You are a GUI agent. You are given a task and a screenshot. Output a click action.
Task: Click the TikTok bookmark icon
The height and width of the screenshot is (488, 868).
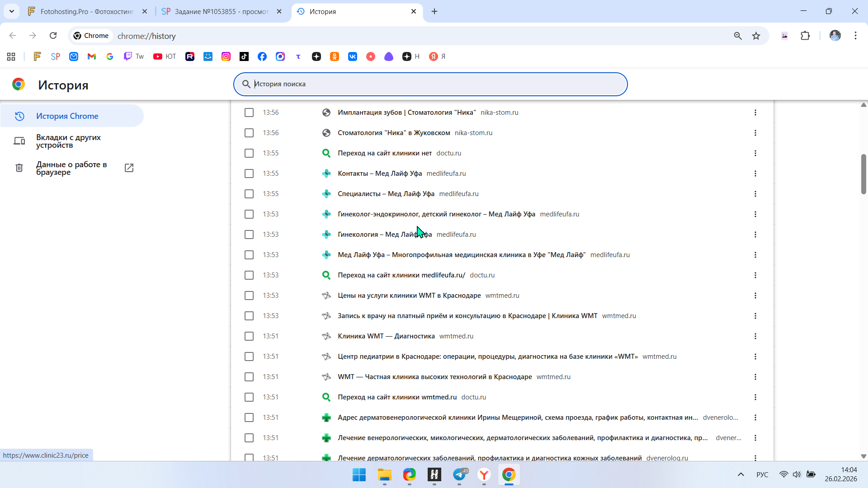pyautogui.click(x=244, y=56)
